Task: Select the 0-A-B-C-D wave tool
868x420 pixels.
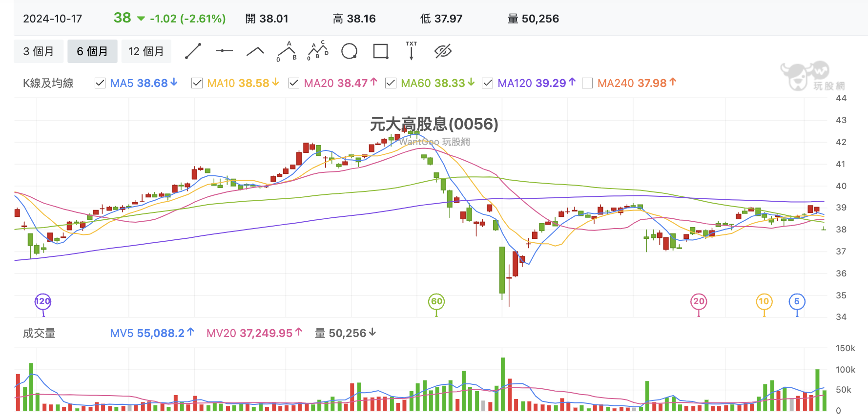Action: 318,51
